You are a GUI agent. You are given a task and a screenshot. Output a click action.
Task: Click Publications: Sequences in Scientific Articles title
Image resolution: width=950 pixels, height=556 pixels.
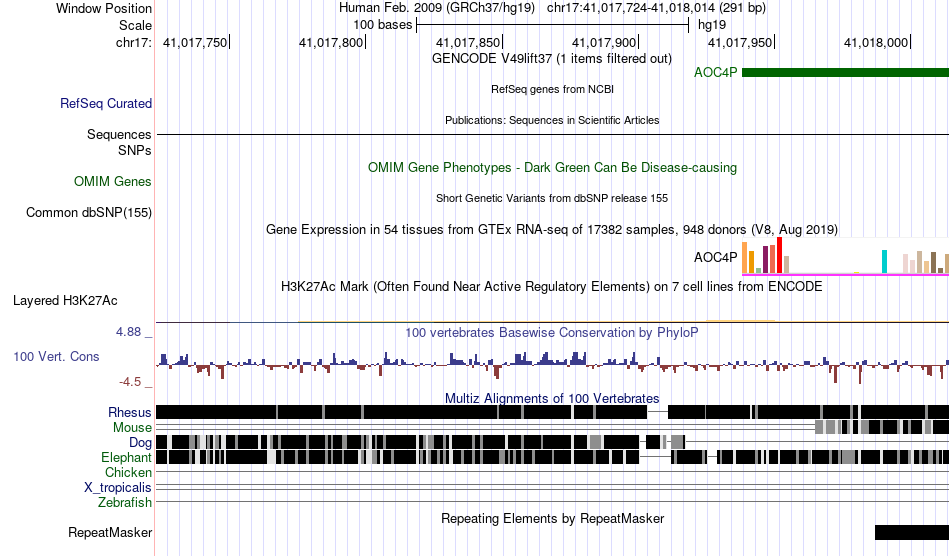(552, 120)
